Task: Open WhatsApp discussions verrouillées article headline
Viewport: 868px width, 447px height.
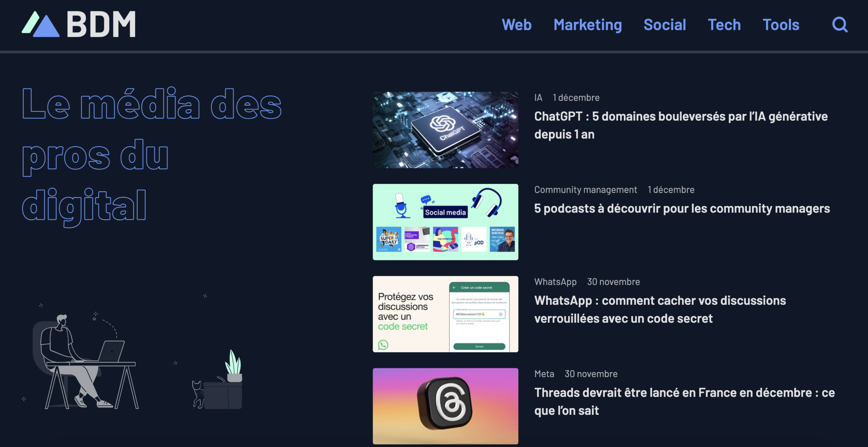Action: [x=660, y=309]
